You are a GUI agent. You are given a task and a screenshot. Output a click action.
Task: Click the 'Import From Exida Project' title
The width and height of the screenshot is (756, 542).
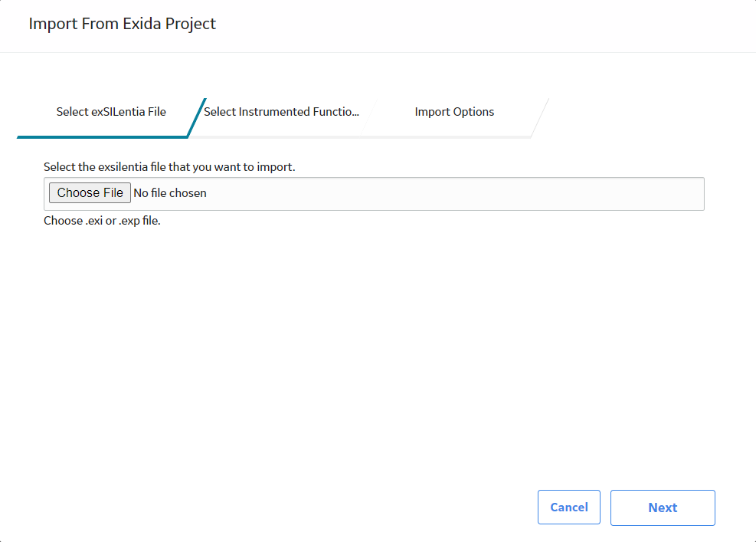[x=122, y=24]
